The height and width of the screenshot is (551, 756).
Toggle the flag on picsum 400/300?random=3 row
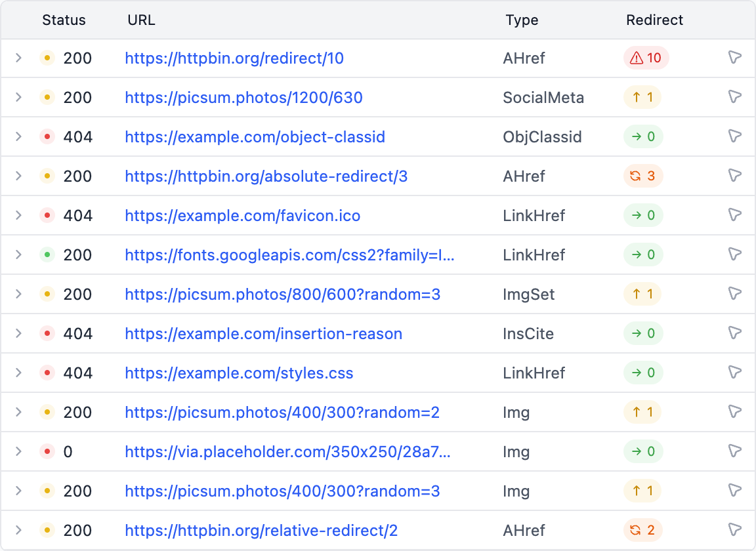[x=734, y=490]
